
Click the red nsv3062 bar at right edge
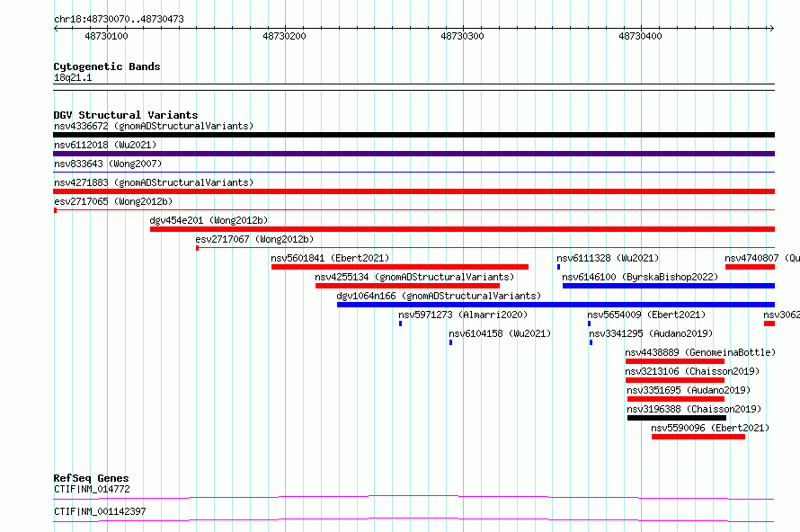pyautogui.click(x=769, y=324)
